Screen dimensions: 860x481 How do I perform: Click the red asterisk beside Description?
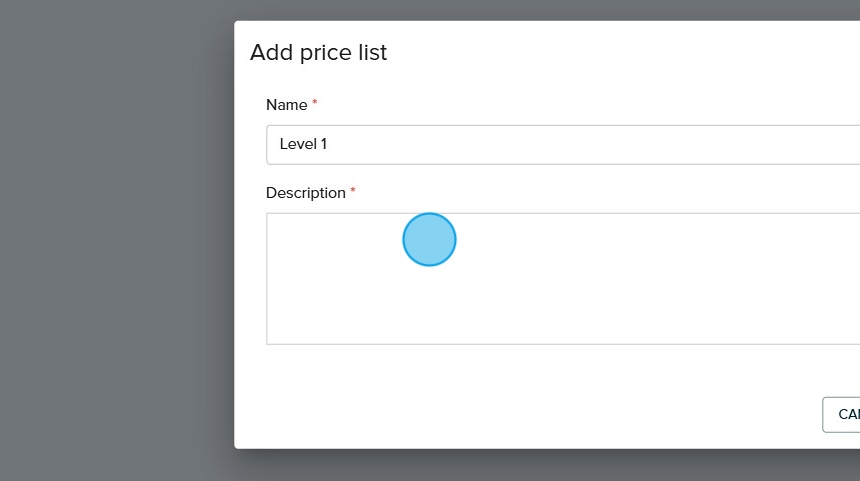point(353,191)
